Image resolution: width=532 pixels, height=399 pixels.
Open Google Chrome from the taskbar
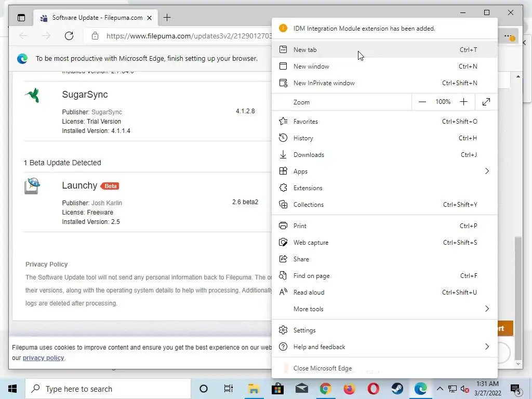[x=325, y=389]
